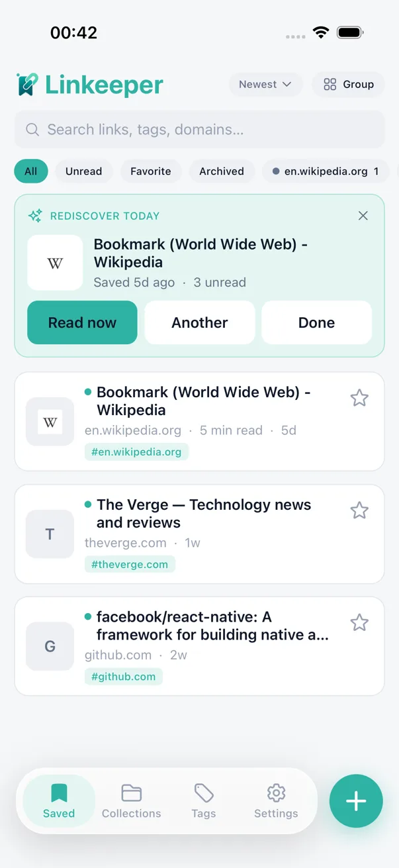The width and height of the screenshot is (399, 868).
Task: Select the Saved bookmark tab
Action: [59, 801]
